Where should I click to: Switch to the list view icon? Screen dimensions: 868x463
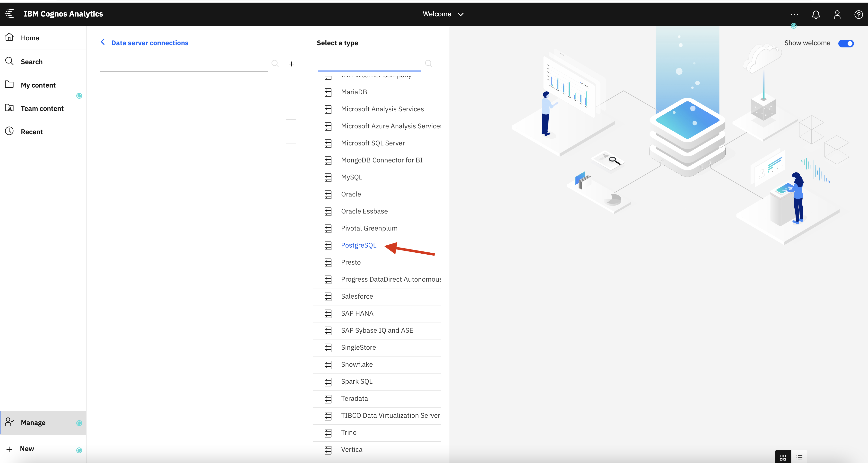799,457
